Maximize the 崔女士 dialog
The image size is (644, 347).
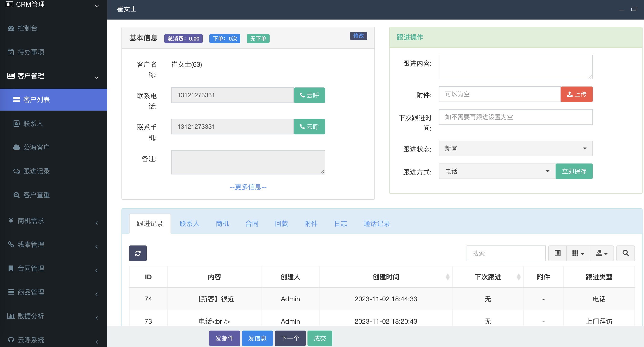[634, 9]
